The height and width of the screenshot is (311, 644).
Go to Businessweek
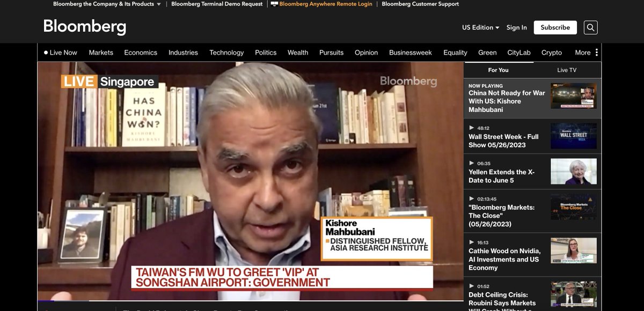tap(411, 53)
